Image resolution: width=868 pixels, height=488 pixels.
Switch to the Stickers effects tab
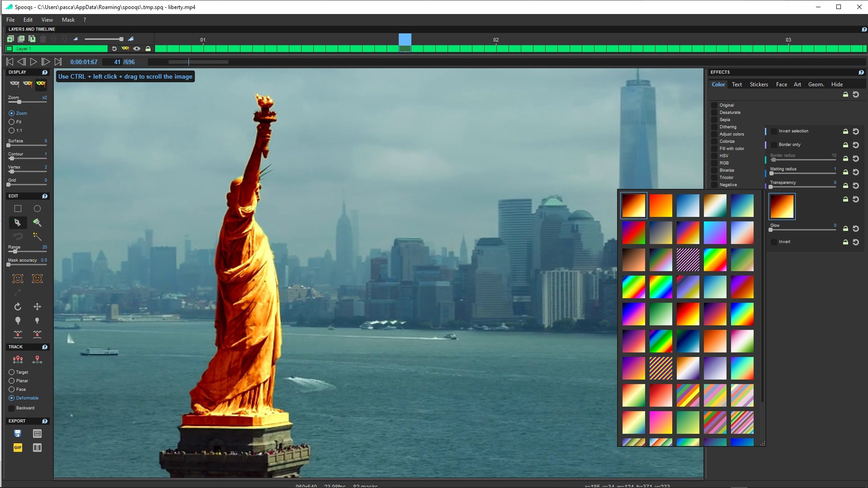759,84
